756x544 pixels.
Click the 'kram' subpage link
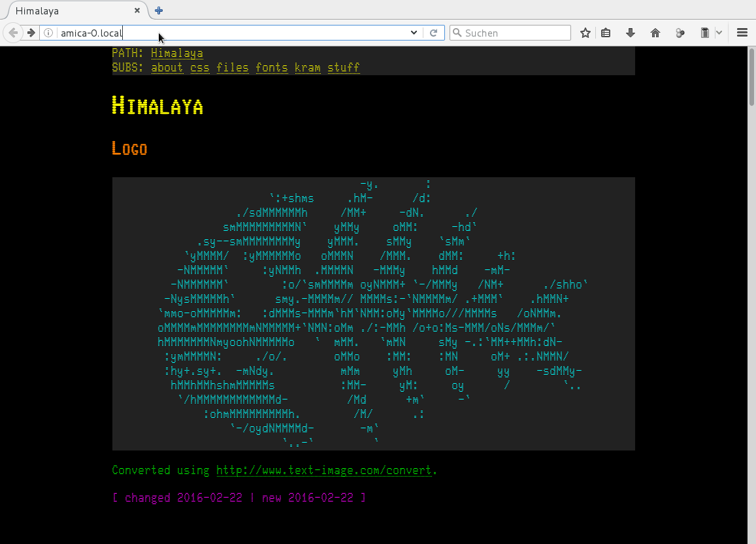point(308,67)
